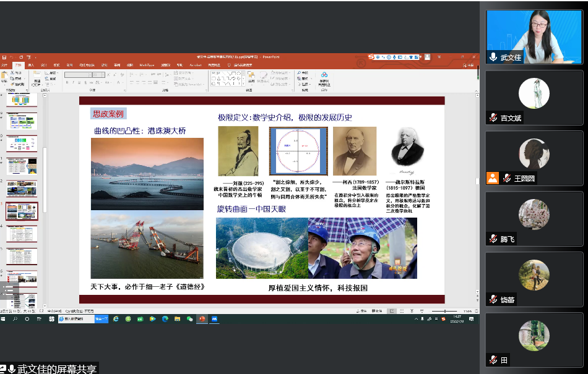
Task: Toggle the muted microphone icon for 腾飞
Action: tap(493, 239)
